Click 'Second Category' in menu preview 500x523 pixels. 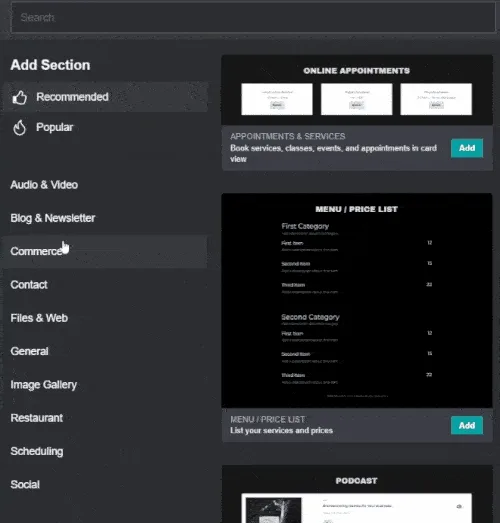click(x=310, y=317)
